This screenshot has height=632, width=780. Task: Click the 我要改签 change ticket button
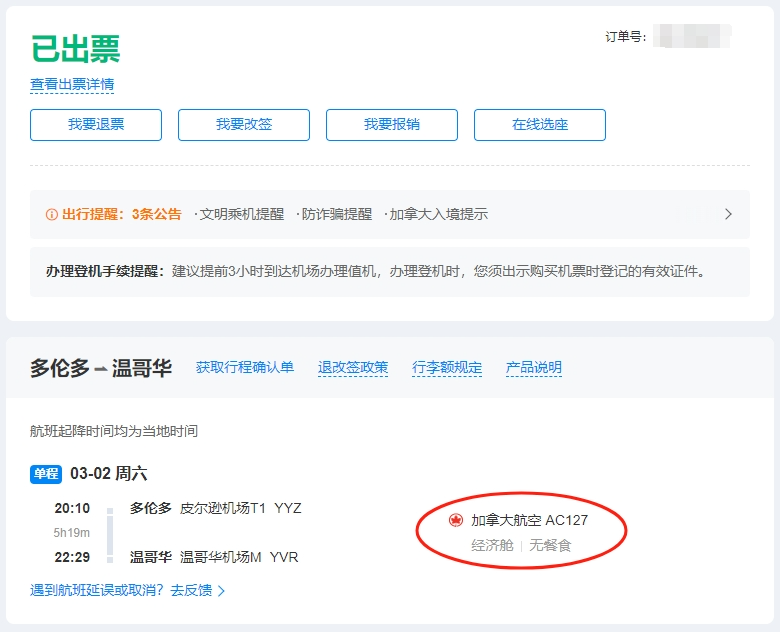244,125
